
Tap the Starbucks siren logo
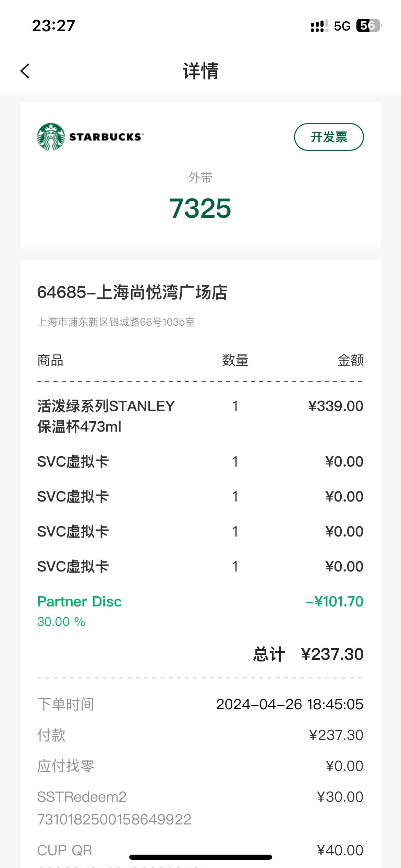51,137
